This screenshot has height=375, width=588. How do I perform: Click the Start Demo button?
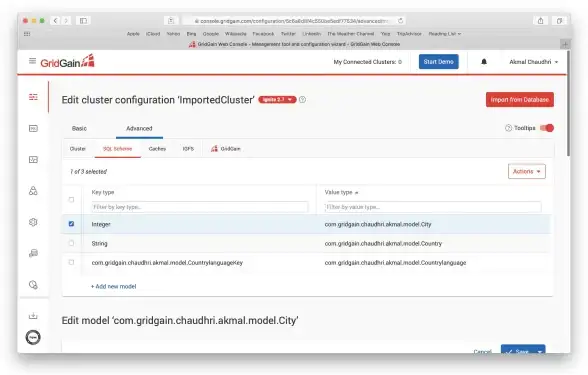(x=438, y=62)
